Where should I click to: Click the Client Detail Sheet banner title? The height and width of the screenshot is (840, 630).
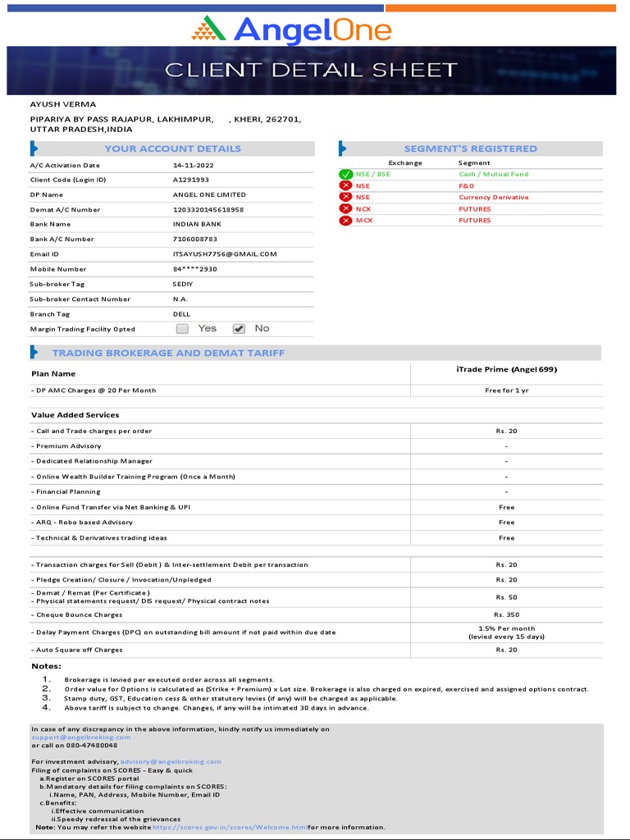pos(311,70)
